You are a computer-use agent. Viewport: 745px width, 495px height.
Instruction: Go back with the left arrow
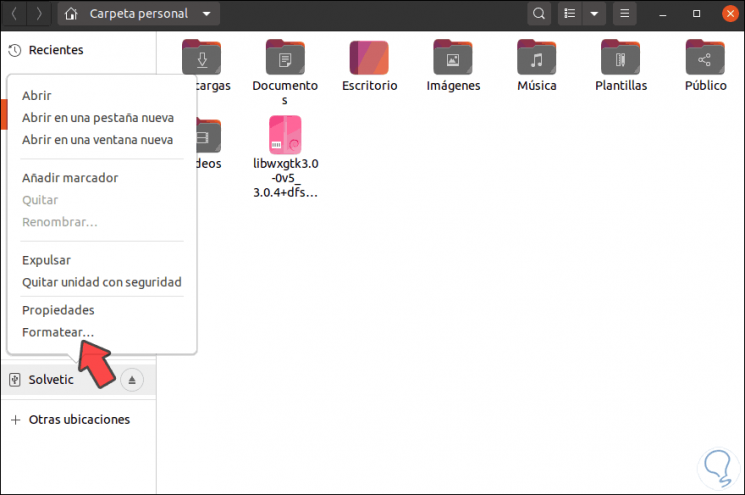click(14, 14)
